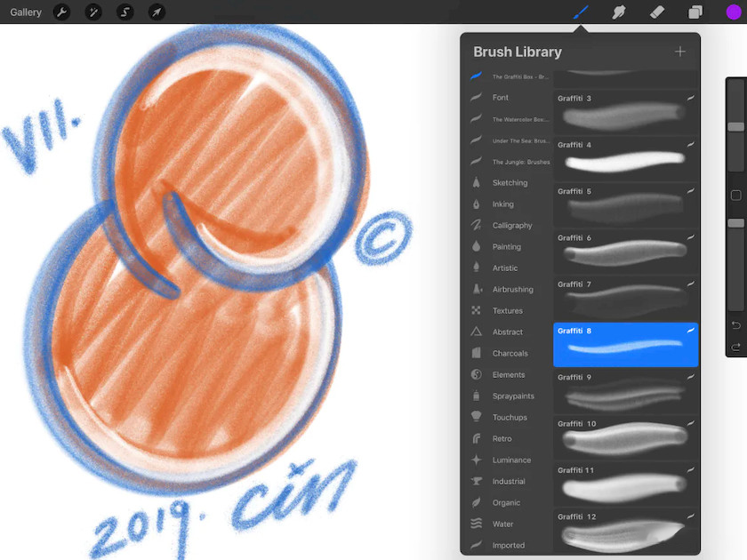
Task: Tap the Undo arrow in sidebar
Action: pos(735,325)
